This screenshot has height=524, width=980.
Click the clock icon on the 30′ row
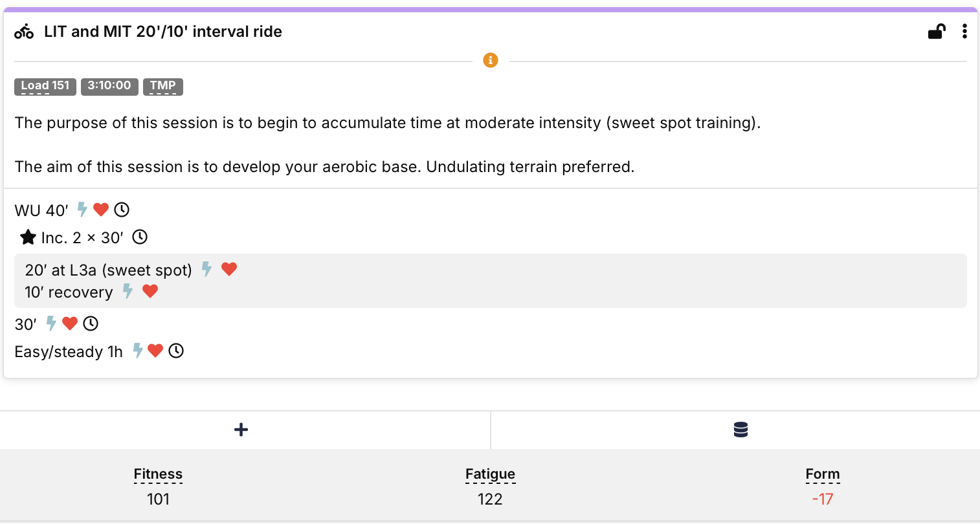coord(91,323)
